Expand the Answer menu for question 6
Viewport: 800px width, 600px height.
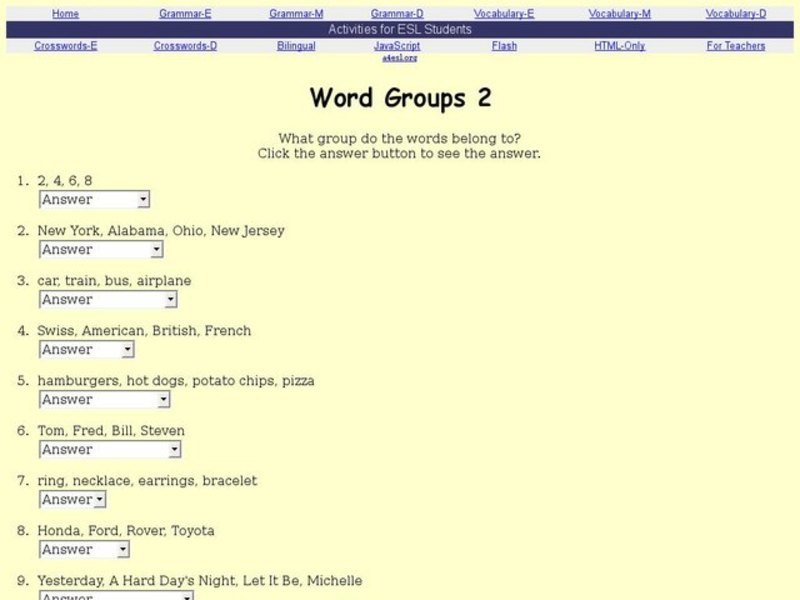[110, 449]
